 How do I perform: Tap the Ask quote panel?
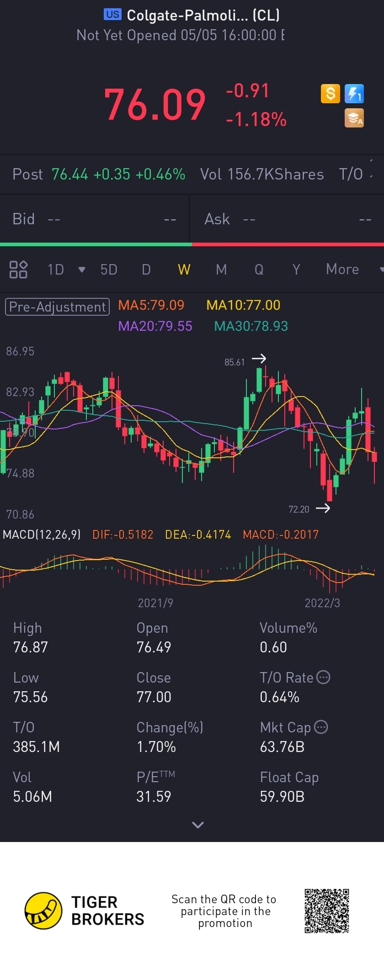click(287, 219)
